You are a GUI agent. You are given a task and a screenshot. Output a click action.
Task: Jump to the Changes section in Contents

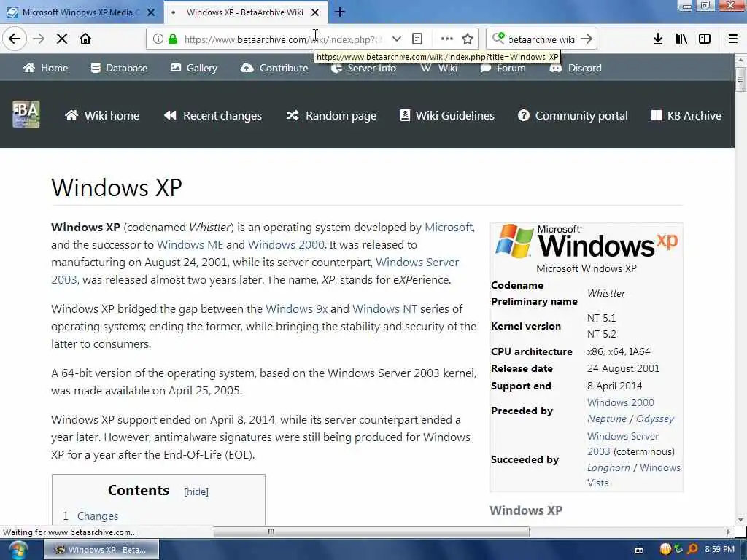(98, 516)
